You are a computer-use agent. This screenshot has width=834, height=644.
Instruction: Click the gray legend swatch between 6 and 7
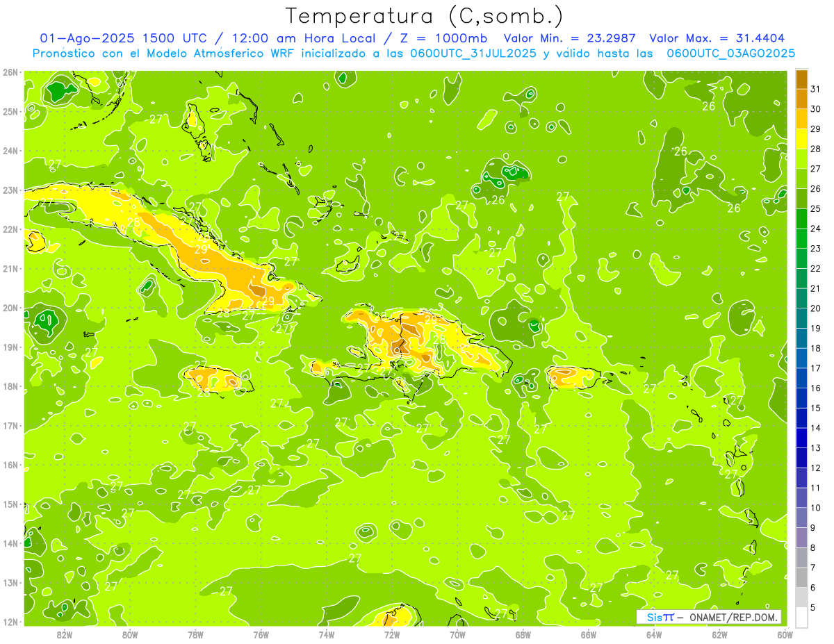pos(801,577)
